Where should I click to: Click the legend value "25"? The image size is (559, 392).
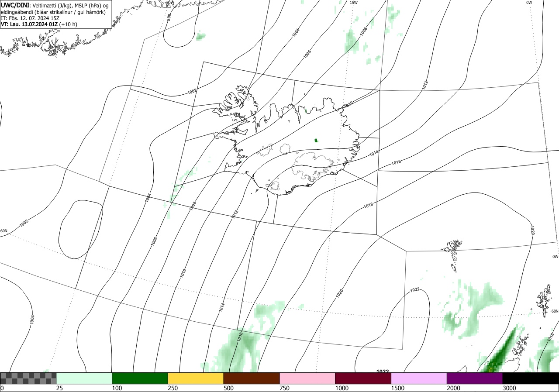[x=59, y=388]
